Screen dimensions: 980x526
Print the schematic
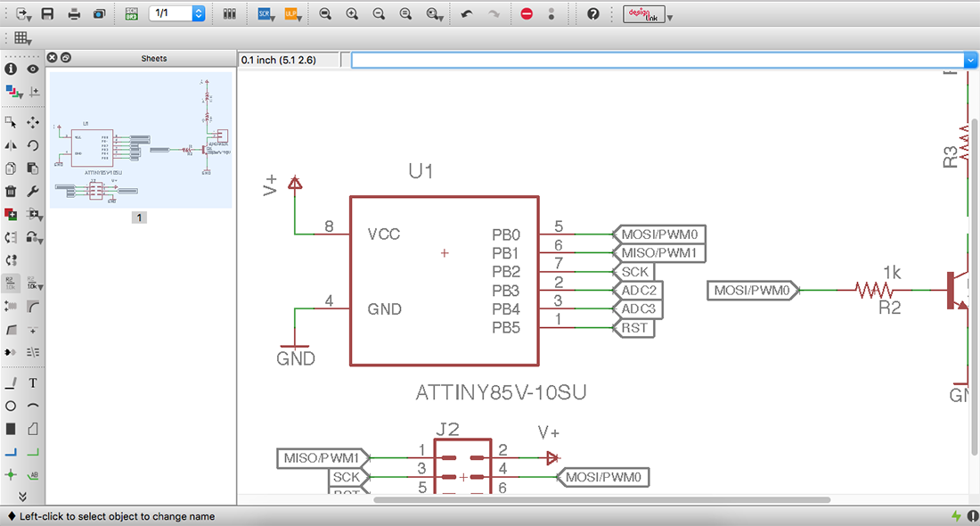(x=74, y=13)
